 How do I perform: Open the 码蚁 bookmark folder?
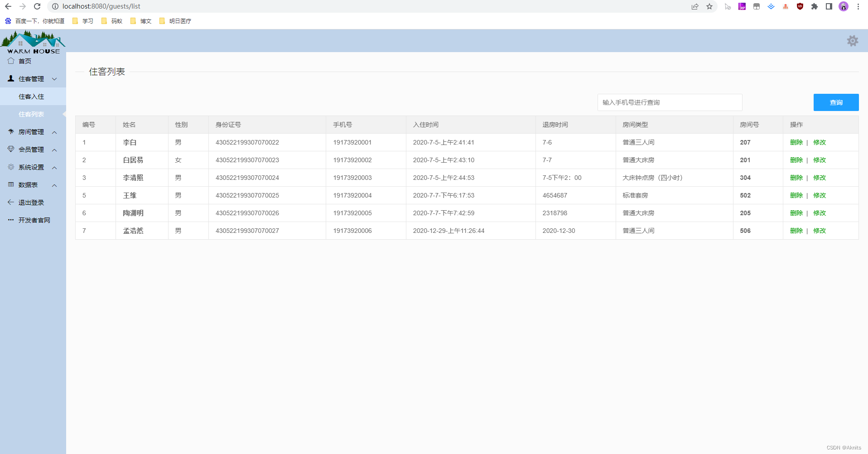[x=112, y=21]
